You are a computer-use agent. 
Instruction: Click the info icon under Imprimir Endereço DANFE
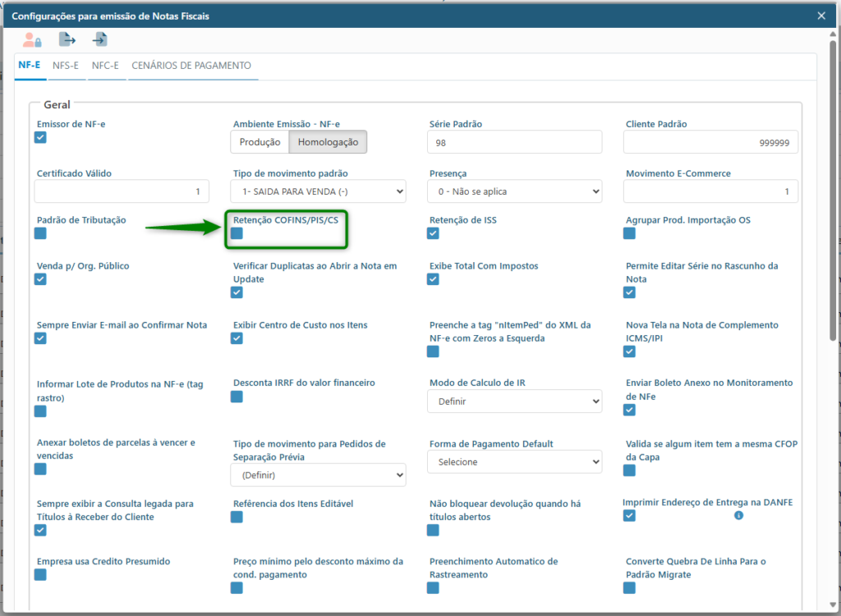(738, 516)
